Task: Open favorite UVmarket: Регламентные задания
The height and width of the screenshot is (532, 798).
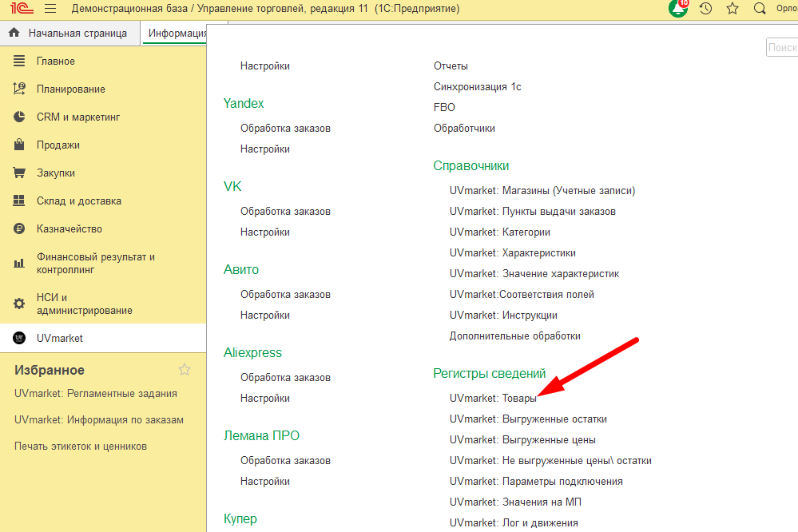Action: click(x=96, y=394)
